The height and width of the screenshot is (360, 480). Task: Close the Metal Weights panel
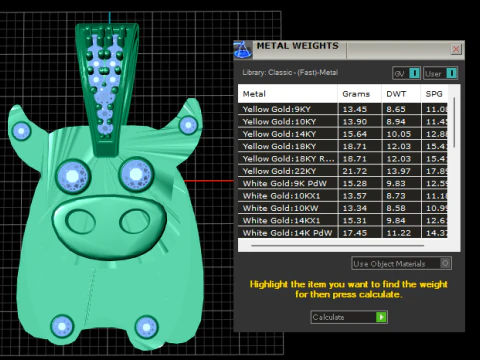(456, 49)
